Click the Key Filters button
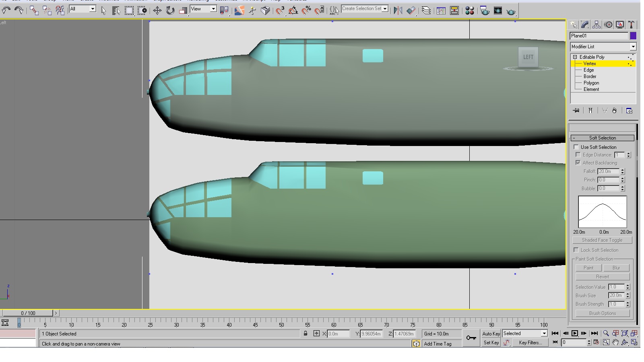The image size is (644, 362). point(530,343)
